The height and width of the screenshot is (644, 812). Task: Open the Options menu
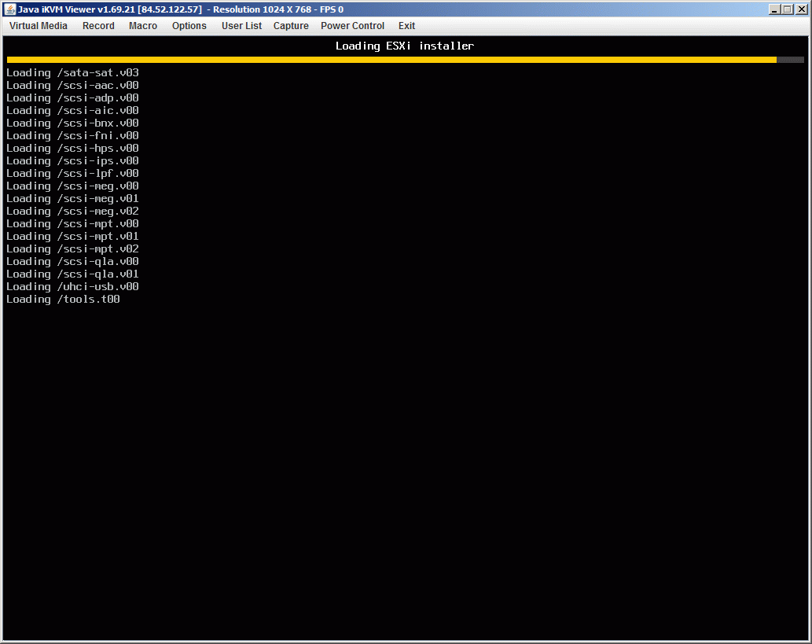[189, 26]
